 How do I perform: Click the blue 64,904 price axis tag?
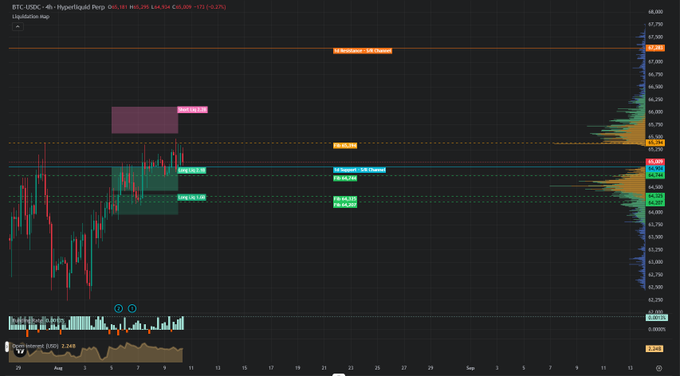(655, 168)
